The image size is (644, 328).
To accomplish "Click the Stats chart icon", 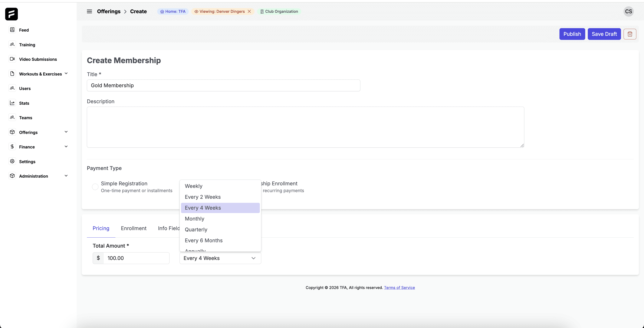I will [12, 103].
